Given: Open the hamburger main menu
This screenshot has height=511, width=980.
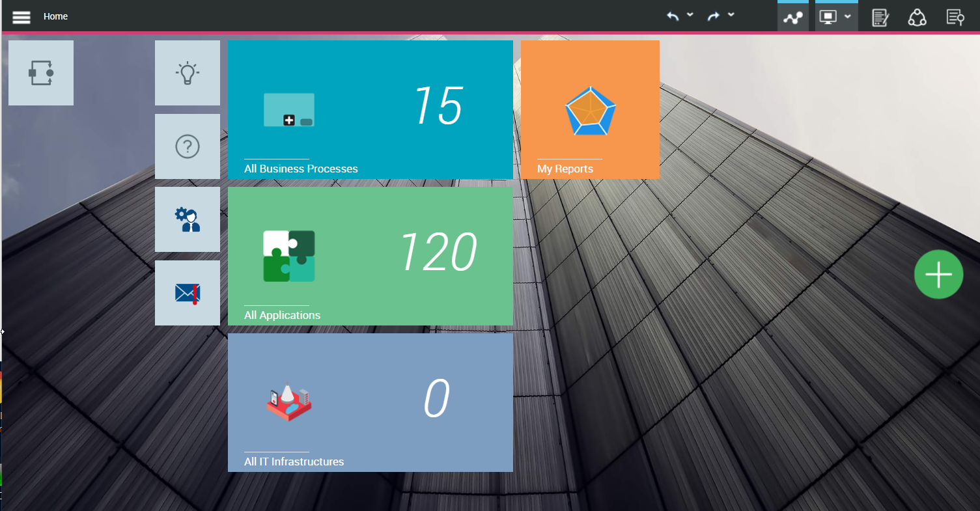Looking at the screenshot, I should pyautogui.click(x=21, y=17).
